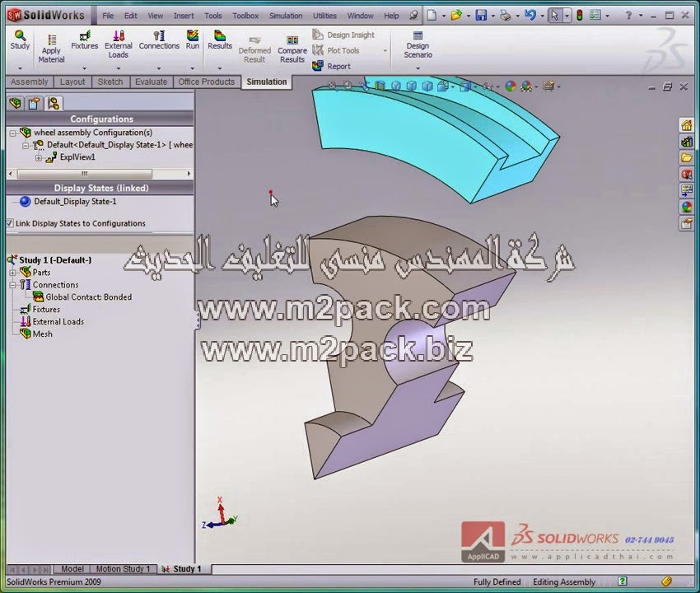The width and height of the screenshot is (700, 593).
Task: Open dropdown arrow under Design Scenario
Action: [x=418, y=68]
